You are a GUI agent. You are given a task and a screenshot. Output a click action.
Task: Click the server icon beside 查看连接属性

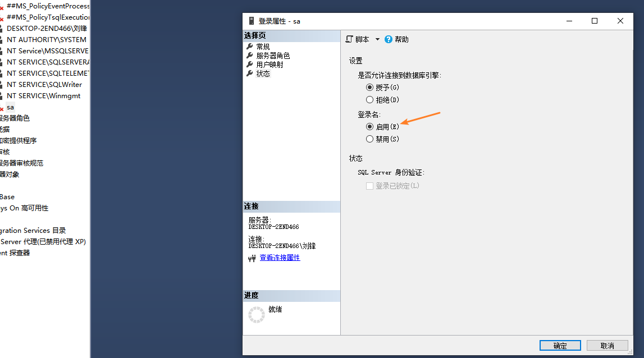252,258
